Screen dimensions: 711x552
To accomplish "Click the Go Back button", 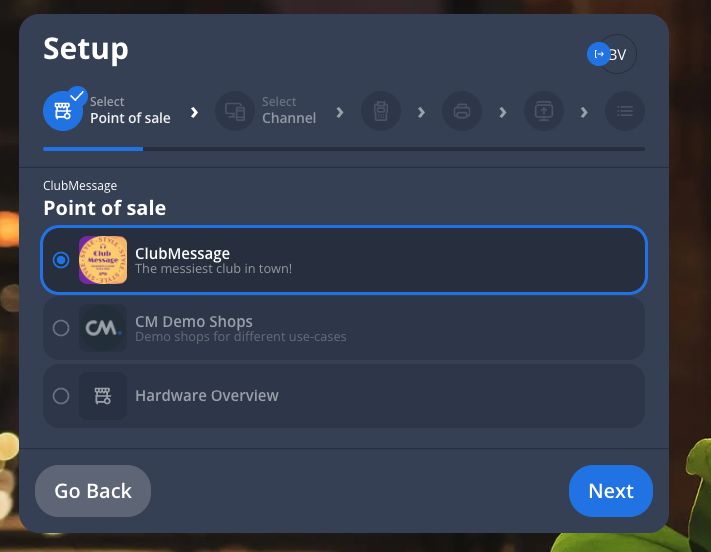I will click(x=93, y=491).
